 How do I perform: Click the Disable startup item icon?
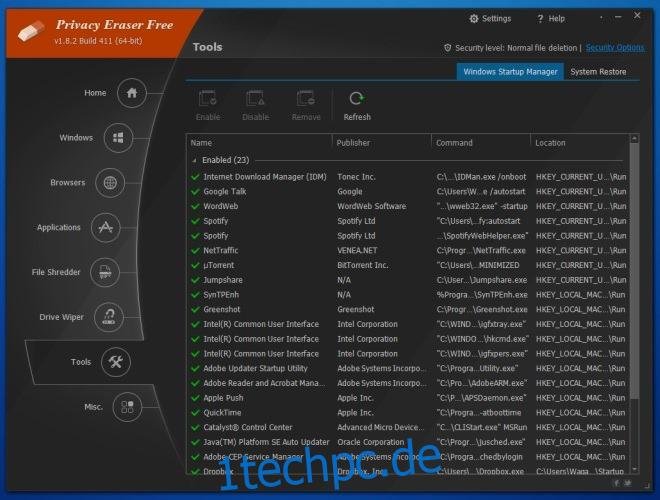click(255, 99)
